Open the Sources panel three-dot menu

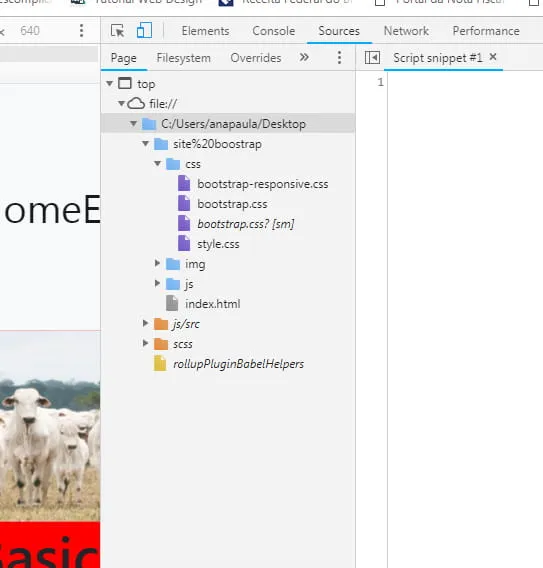[x=339, y=58]
